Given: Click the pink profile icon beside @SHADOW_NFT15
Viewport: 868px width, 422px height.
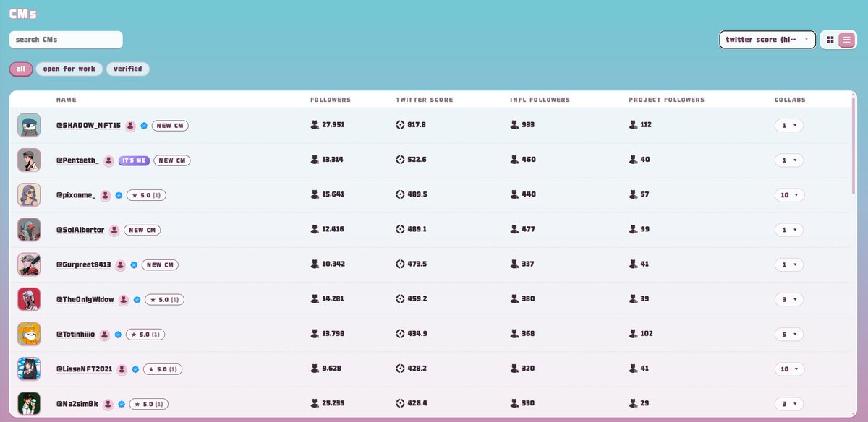Looking at the screenshot, I should [x=130, y=126].
